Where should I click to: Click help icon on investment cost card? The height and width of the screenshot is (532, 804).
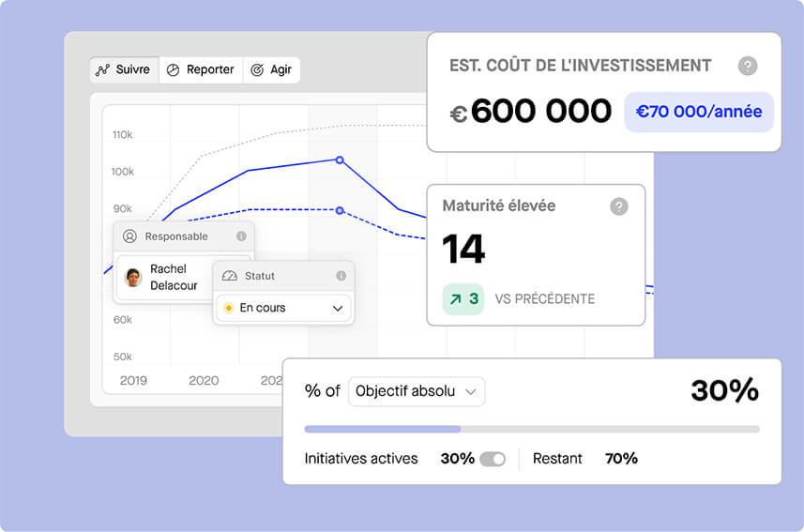click(x=747, y=66)
